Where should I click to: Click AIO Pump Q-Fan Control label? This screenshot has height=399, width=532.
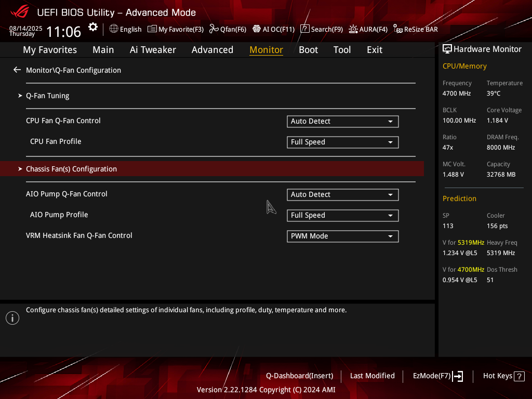[66, 194]
